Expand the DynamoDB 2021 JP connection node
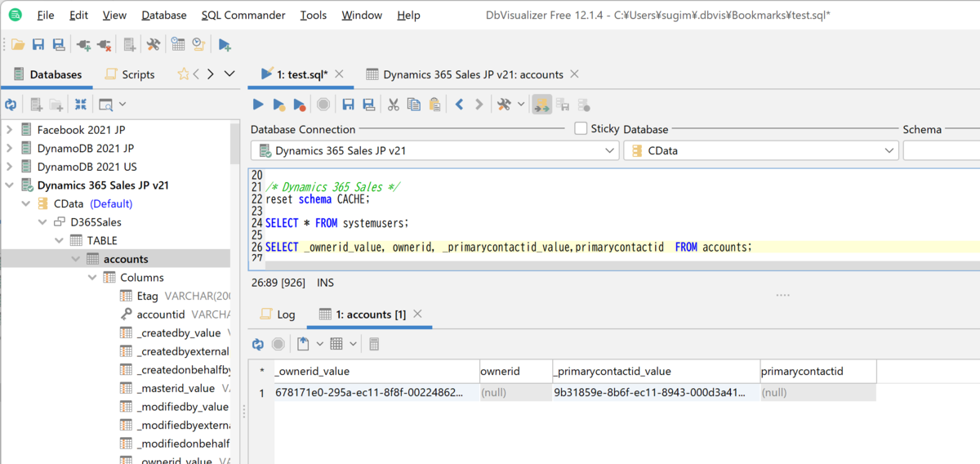This screenshot has width=980, height=464. click(x=10, y=148)
